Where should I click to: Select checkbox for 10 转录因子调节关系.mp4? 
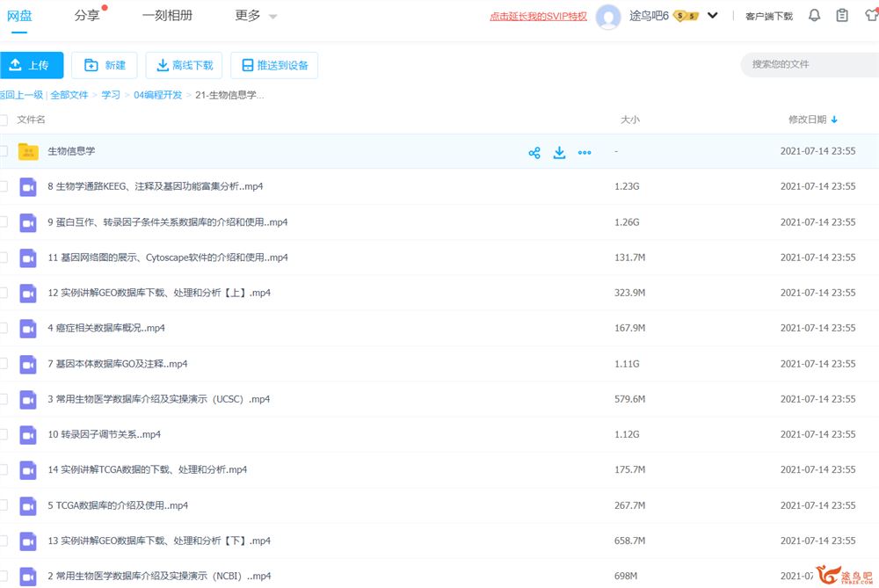tap(4, 434)
